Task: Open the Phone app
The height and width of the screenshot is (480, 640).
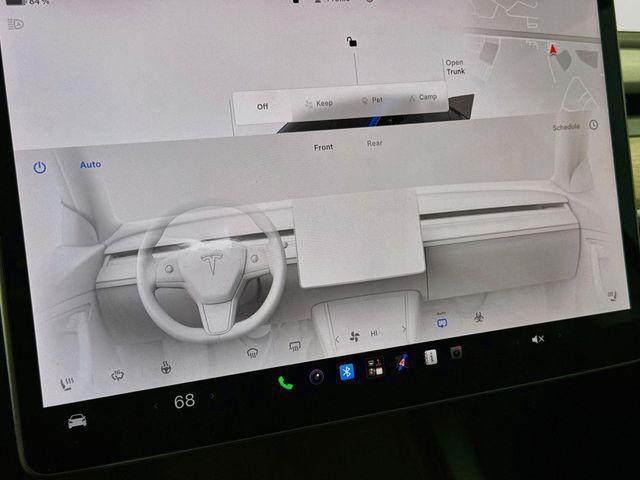Action: click(285, 383)
